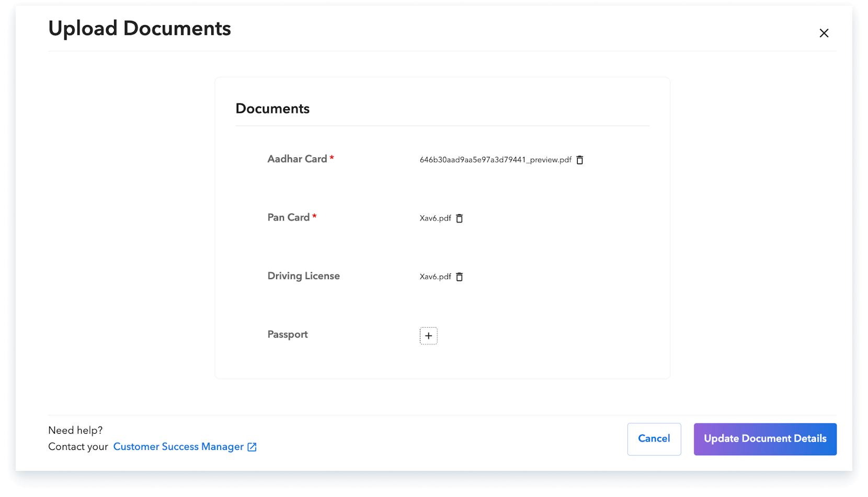Image resolution: width=868 pixels, height=497 pixels.
Task: Cancel the document upload dialog
Action: (x=654, y=439)
